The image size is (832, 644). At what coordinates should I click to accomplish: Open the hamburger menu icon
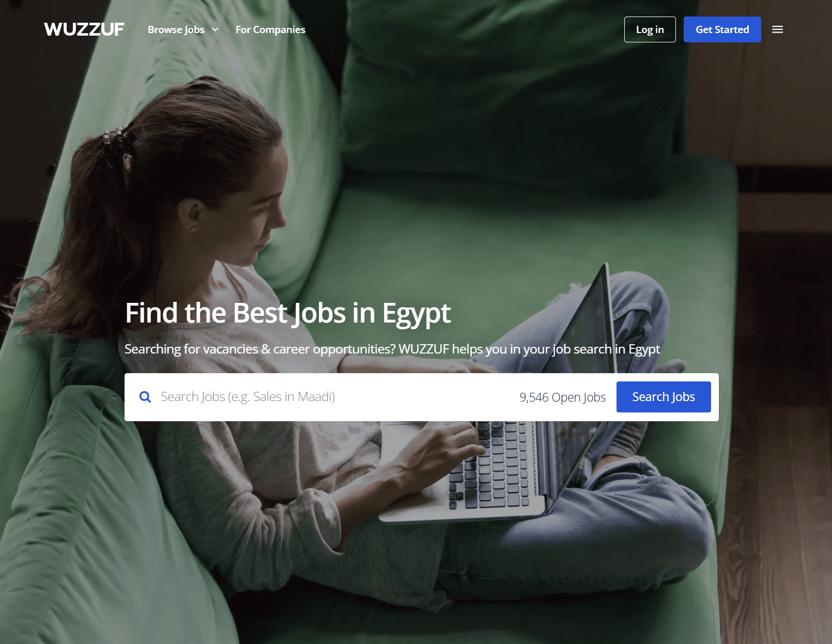click(x=777, y=29)
